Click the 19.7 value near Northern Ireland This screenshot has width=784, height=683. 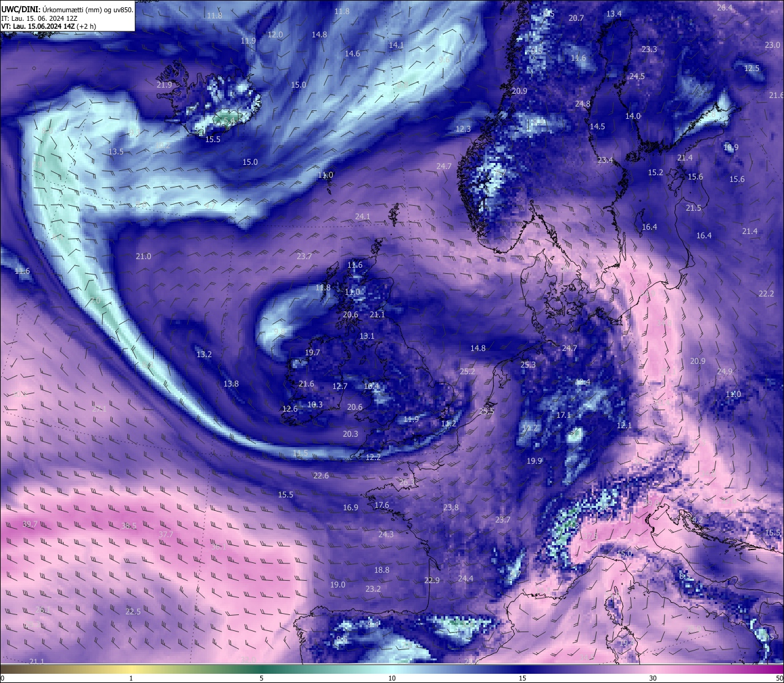(312, 352)
